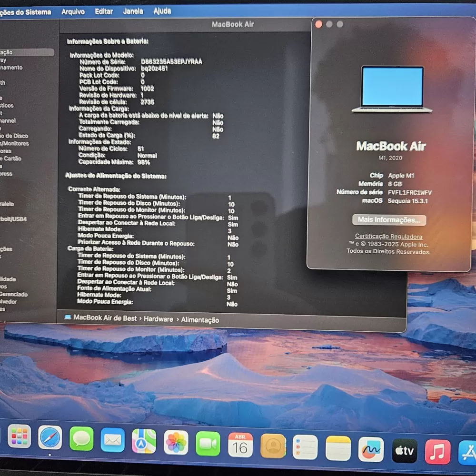
Task: Click MacBook Air de Best in path bar
Action: [105, 318]
